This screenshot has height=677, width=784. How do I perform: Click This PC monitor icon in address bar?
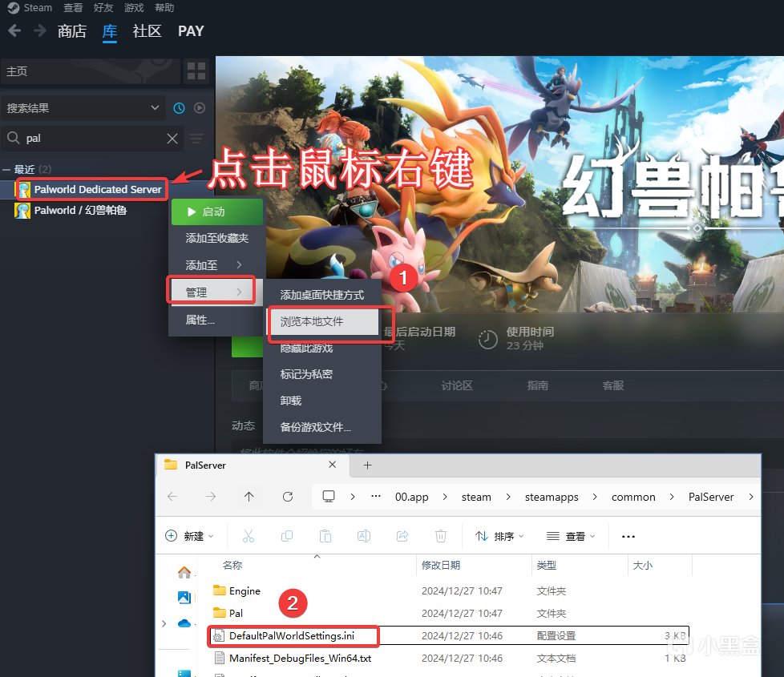click(x=329, y=497)
